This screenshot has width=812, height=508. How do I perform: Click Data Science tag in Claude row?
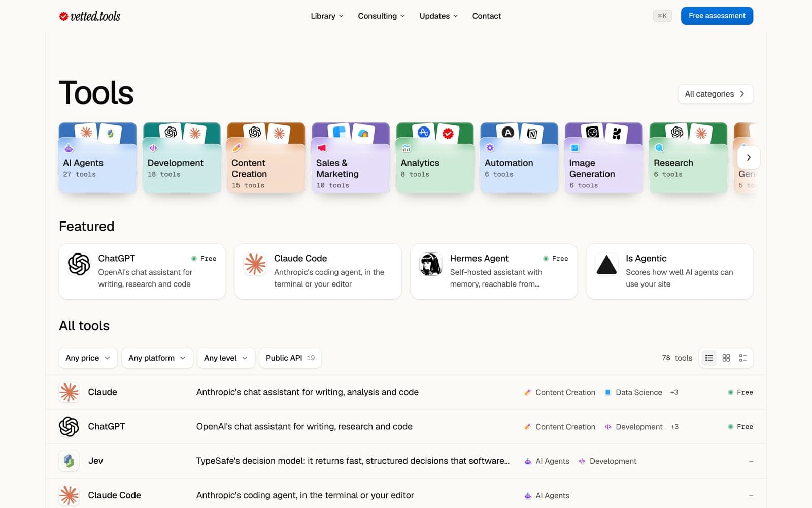[x=633, y=392]
